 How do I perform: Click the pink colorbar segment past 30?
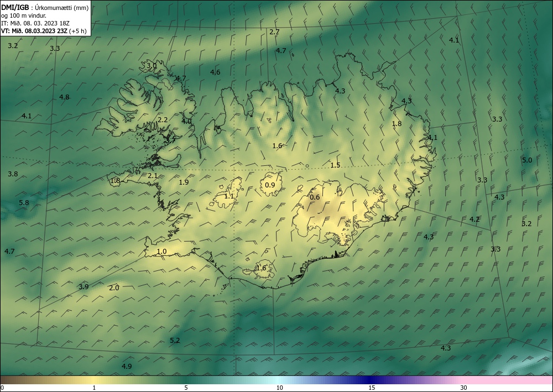pos(508,380)
